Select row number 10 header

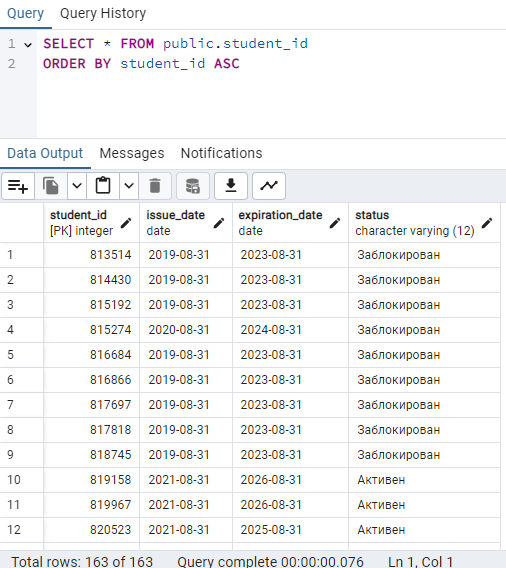pyautogui.click(x=22, y=480)
